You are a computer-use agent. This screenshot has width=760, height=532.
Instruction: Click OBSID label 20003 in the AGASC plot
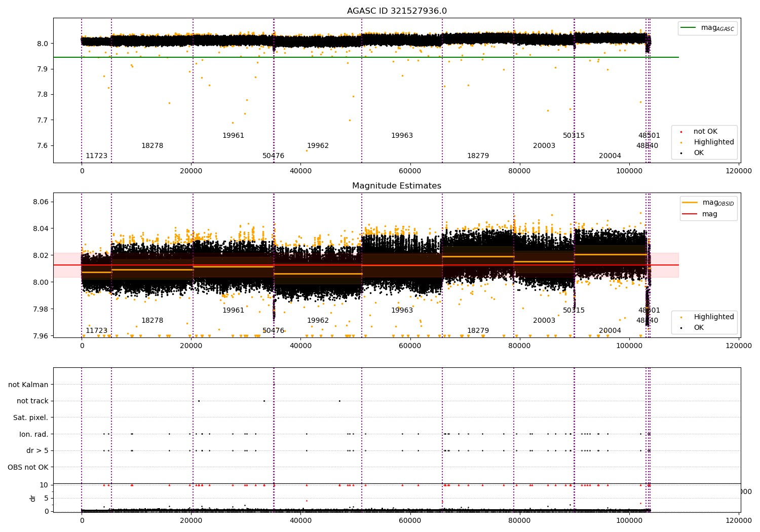pos(544,146)
